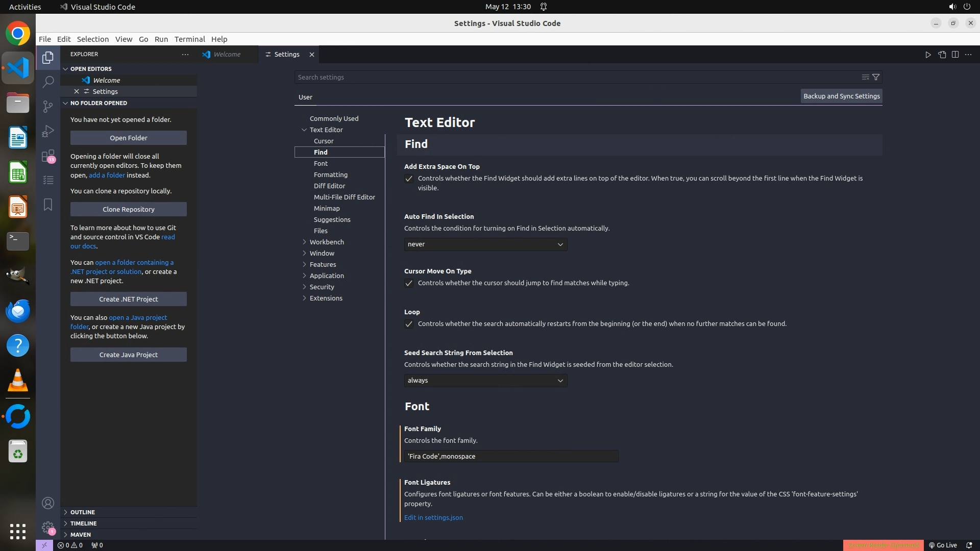
Task: Toggle Cursor Move On Type checkbox
Action: point(409,283)
